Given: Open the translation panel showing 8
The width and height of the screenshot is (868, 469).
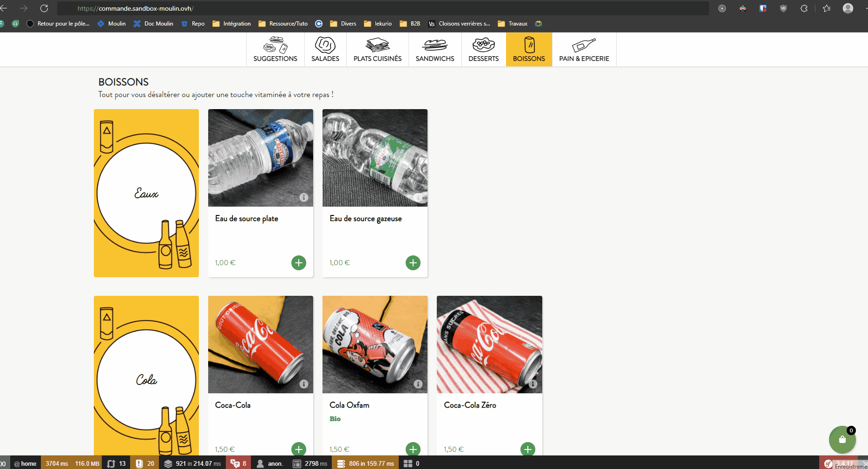Looking at the screenshot, I should pyautogui.click(x=238, y=463).
